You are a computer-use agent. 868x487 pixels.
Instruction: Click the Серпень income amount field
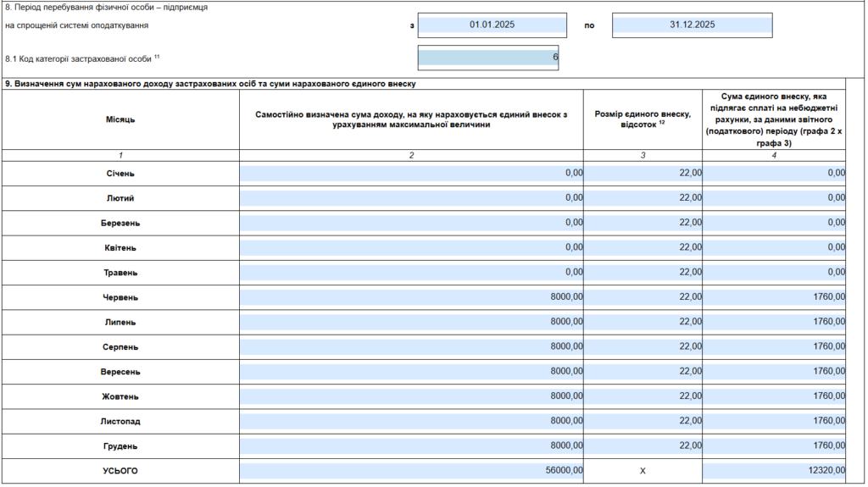click(411, 346)
